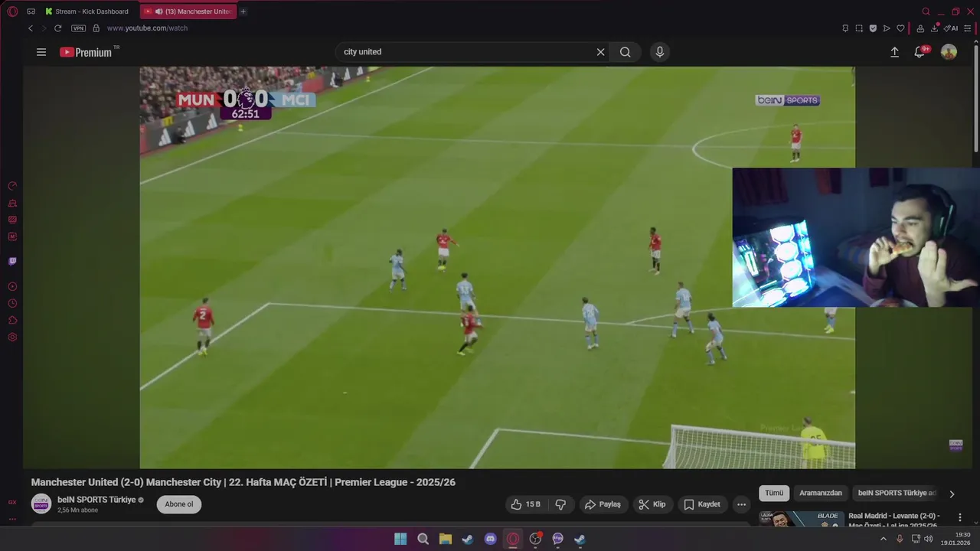Viewport: 980px width, 551px height.
Task: Like the video (15 B)
Action: point(526,504)
